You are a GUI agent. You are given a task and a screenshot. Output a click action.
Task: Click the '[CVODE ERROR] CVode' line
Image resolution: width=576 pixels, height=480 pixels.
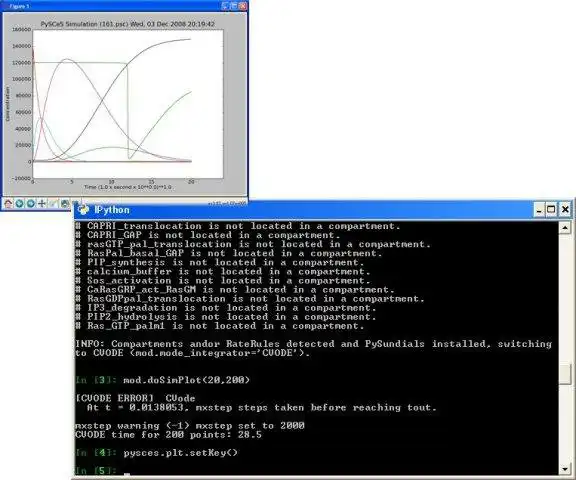(x=135, y=398)
